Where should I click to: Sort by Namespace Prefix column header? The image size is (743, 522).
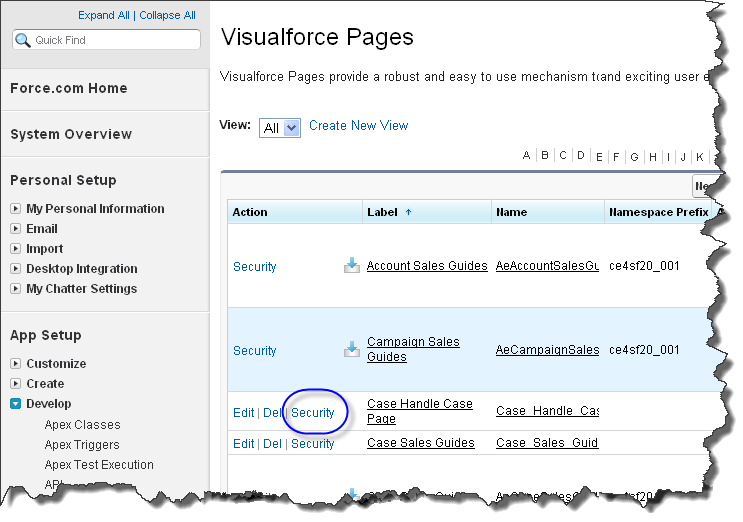[659, 212]
